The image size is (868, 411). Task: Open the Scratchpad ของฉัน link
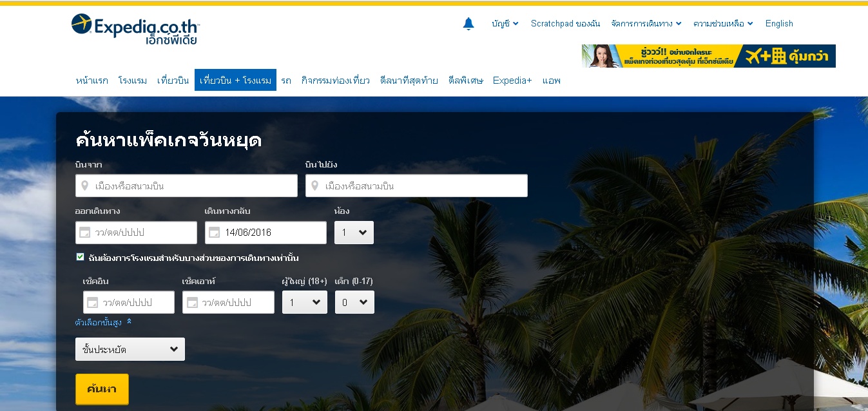tap(565, 24)
